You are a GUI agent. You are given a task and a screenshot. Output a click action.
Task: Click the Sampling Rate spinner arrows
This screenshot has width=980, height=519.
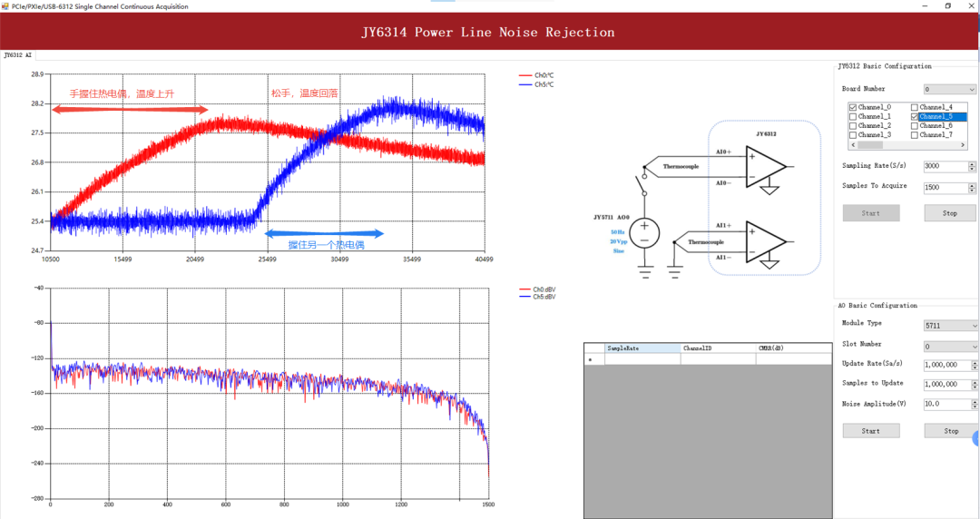pos(972,166)
